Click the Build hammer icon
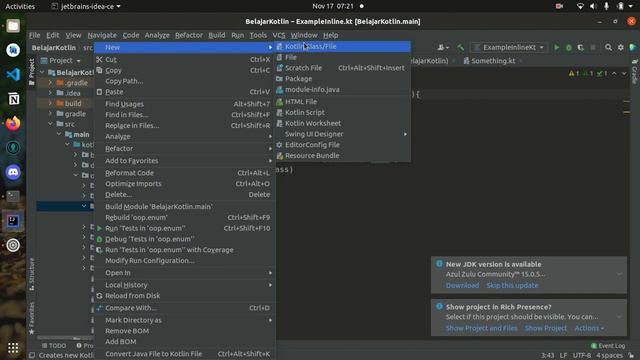 (460, 47)
